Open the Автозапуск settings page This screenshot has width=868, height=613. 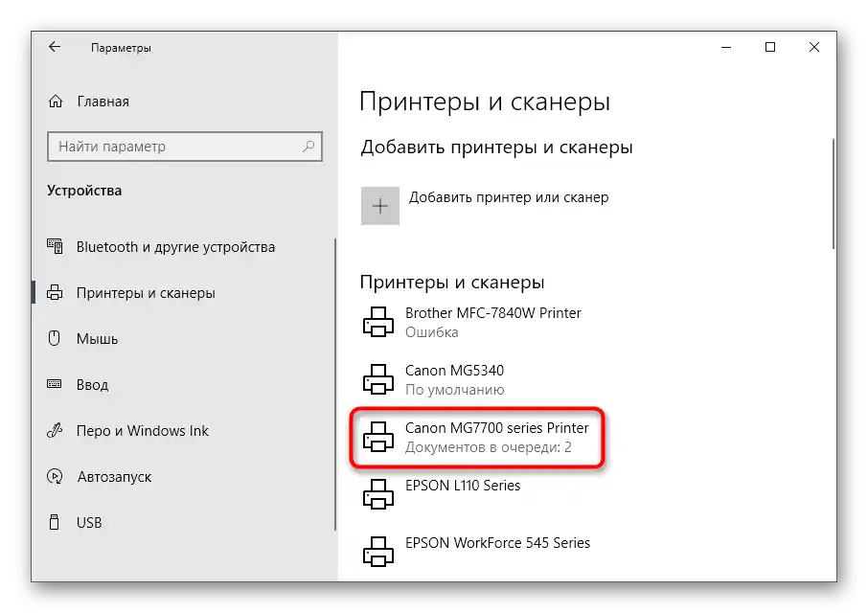tap(114, 476)
